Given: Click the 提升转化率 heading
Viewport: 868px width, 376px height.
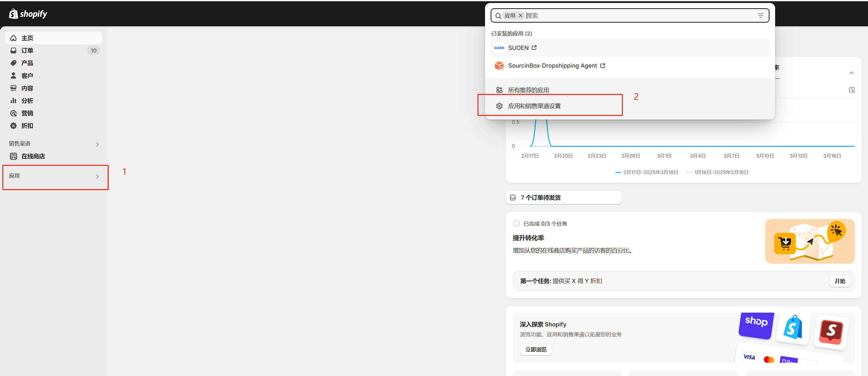Looking at the screenshot, I should [528, 238].
